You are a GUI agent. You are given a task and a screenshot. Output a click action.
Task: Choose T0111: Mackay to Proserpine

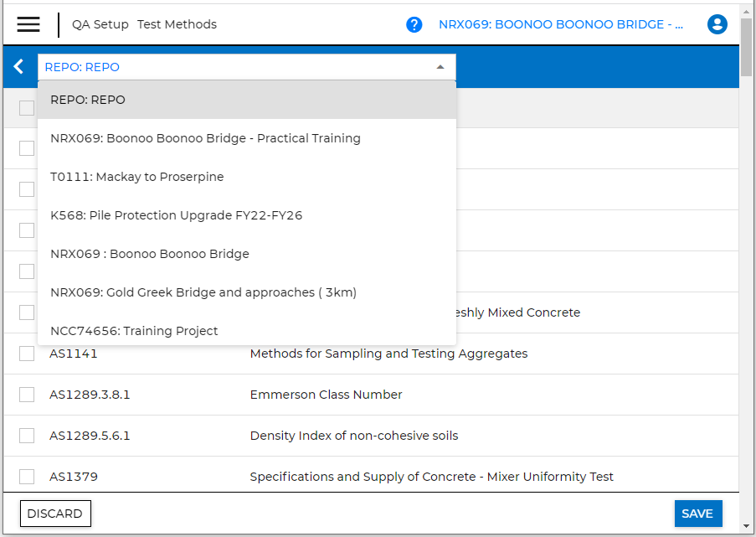coord(247,177)
